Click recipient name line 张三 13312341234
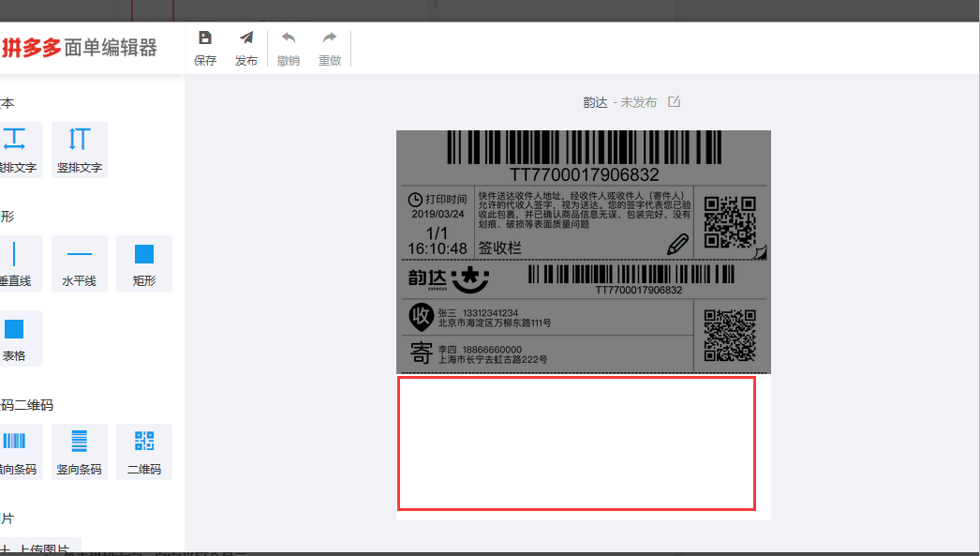980x556 pixels. (x=478, y=313)
